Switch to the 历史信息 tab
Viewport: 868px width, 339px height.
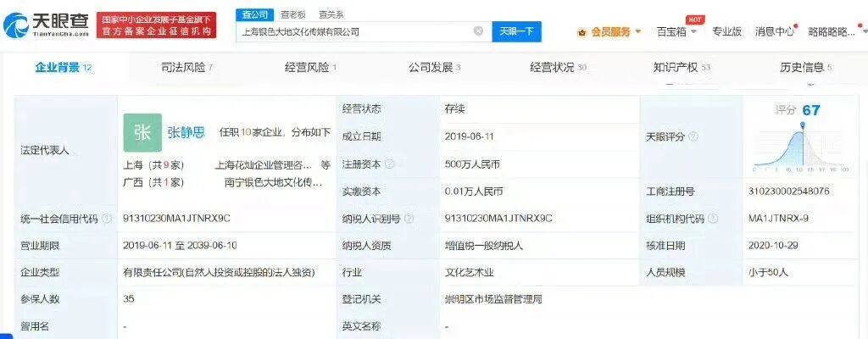[x=806, y=68]
